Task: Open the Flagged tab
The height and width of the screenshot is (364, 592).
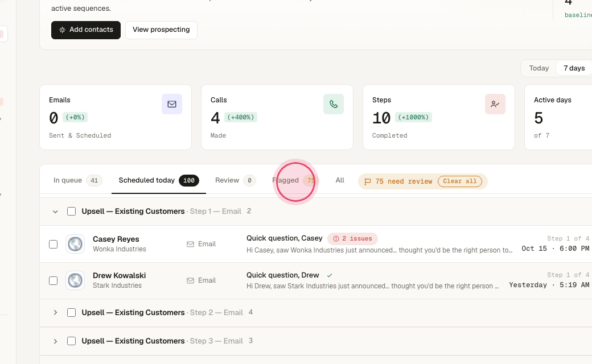Action: click(294, 180)
